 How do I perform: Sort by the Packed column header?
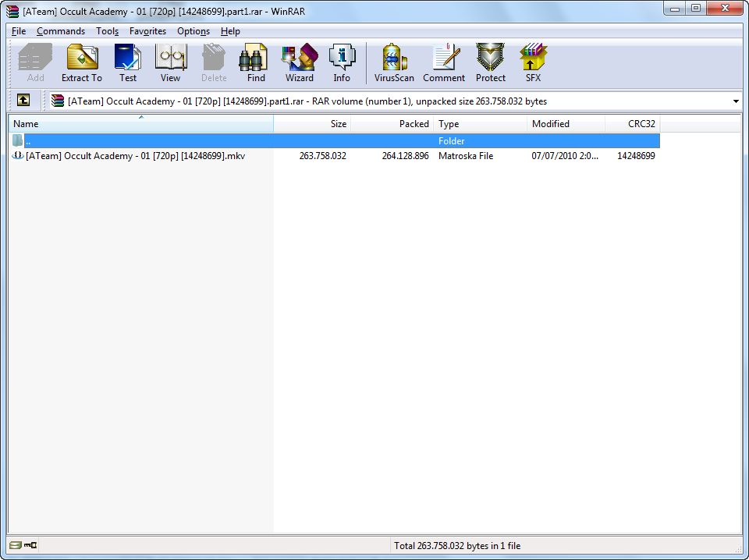point(392,124)
